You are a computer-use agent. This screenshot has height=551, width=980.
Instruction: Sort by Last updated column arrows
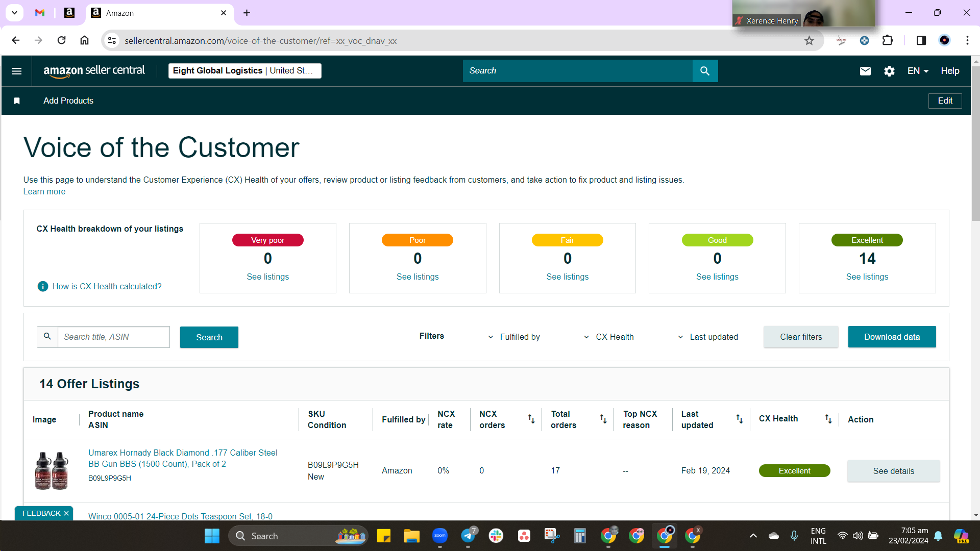[739, 419]
